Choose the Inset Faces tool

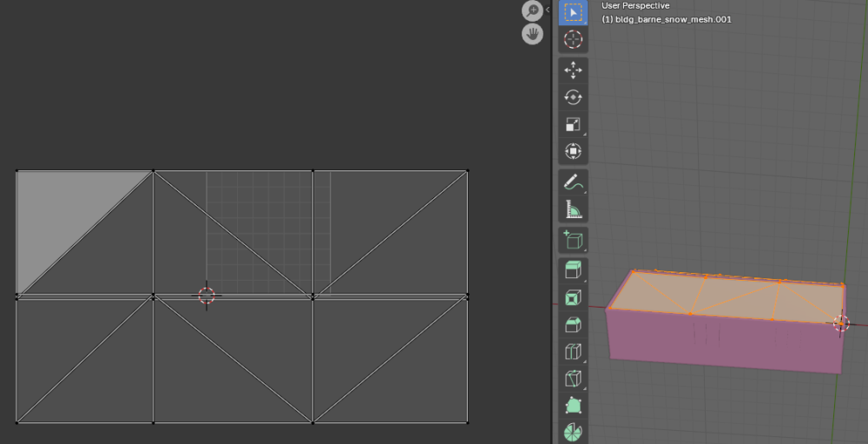pyautogui.click(x=573, y=298)
